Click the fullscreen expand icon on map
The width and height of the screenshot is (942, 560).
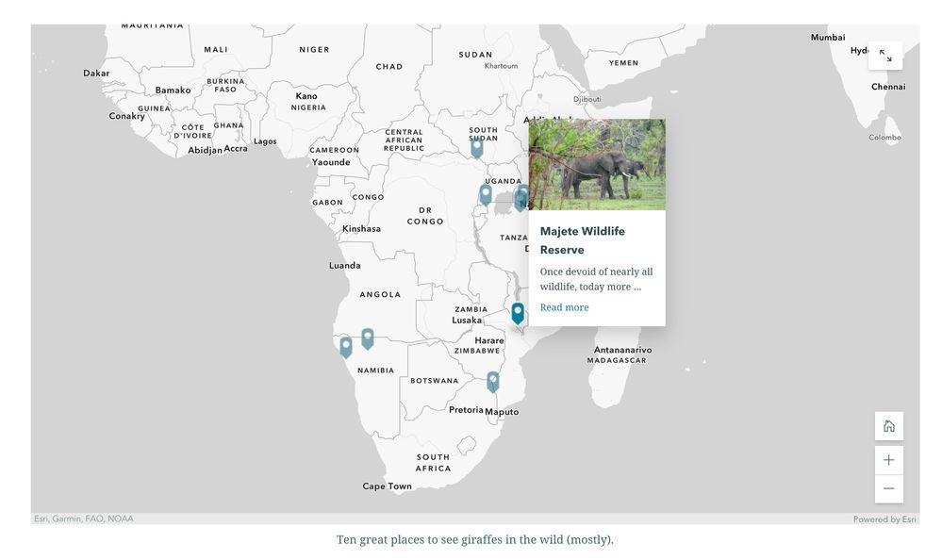click(x=884, y=56)
